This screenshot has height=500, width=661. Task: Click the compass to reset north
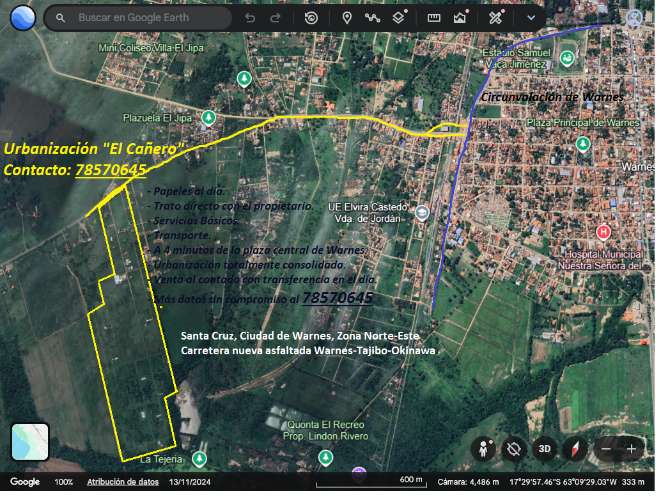[572, 449]
